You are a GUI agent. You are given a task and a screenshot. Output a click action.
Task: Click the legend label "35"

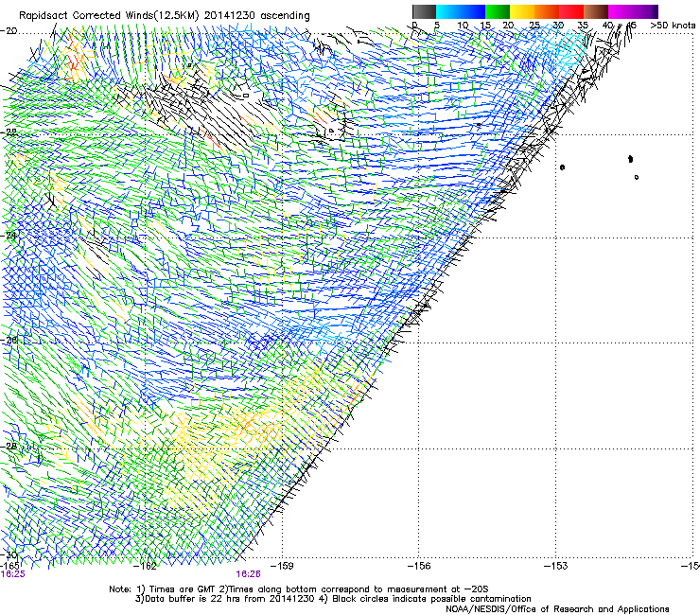click(583, 26)
